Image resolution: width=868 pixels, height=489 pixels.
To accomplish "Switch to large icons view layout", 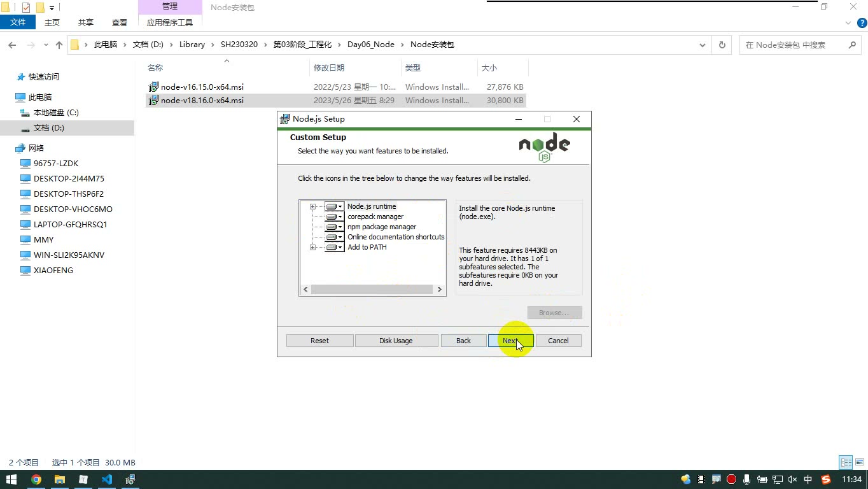I will [x=859, y=463].
